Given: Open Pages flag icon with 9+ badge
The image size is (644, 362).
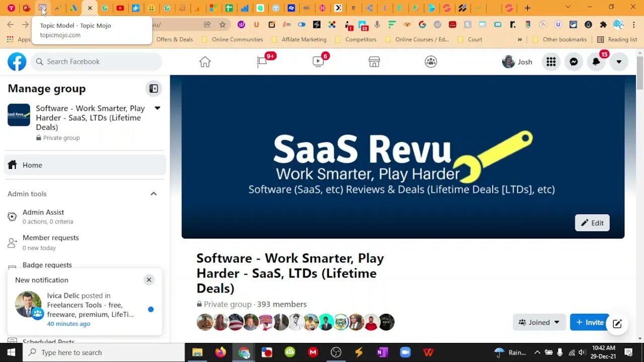Looking at the screenshot, I should (x=262, y=61).
